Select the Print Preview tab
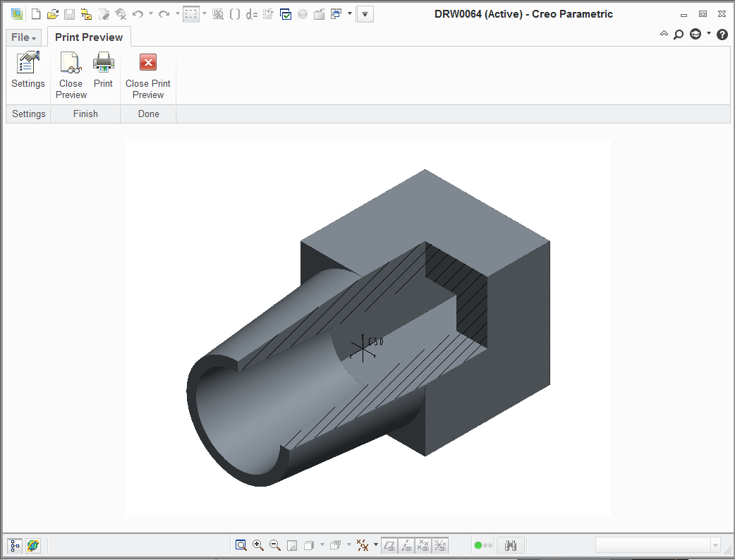 click(x=89, y=37)
